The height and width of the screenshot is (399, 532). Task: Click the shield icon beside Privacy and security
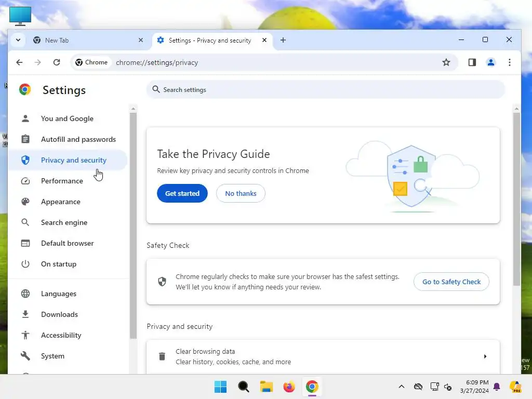coord(25,160)
